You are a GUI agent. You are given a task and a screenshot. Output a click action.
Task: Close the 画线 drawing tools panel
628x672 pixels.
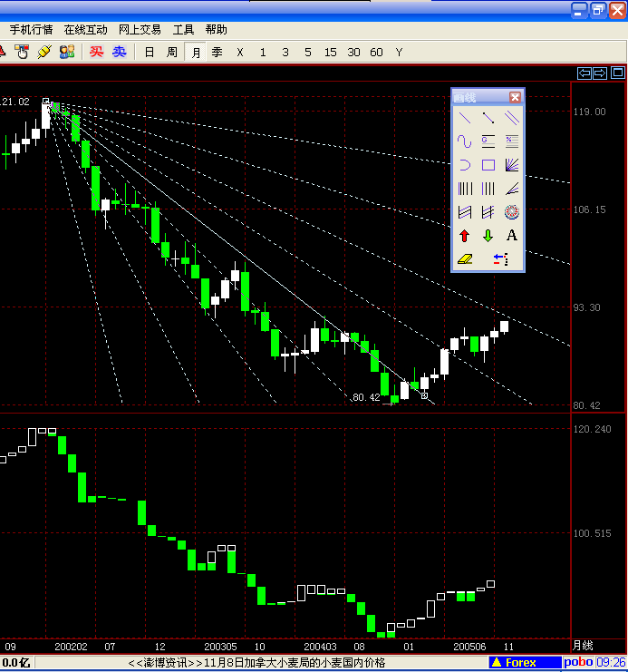click(x=515, y=97)
